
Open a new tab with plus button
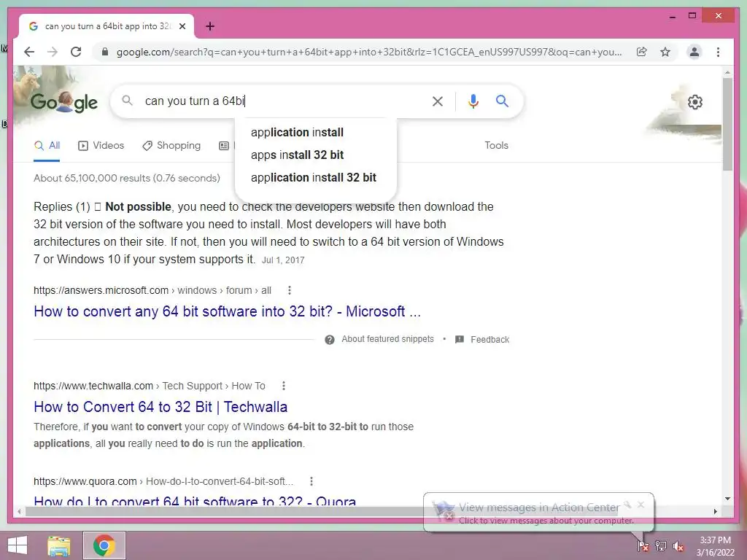coord(209,26)
